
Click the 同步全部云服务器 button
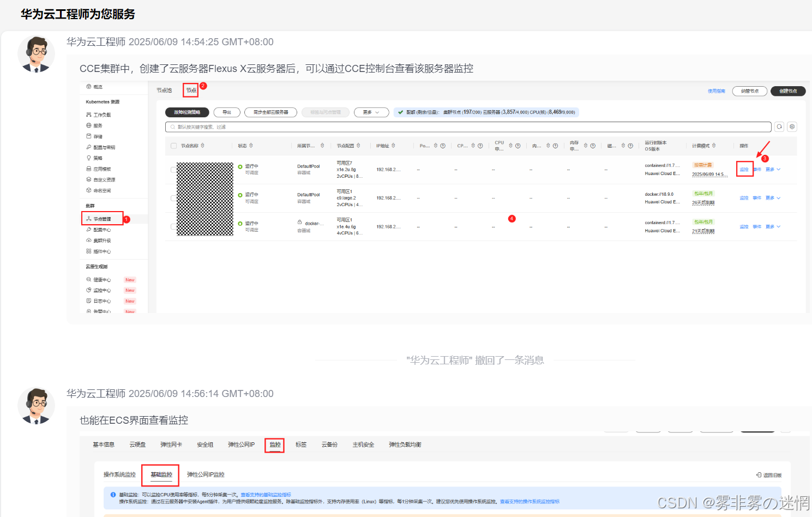point(270,112)
